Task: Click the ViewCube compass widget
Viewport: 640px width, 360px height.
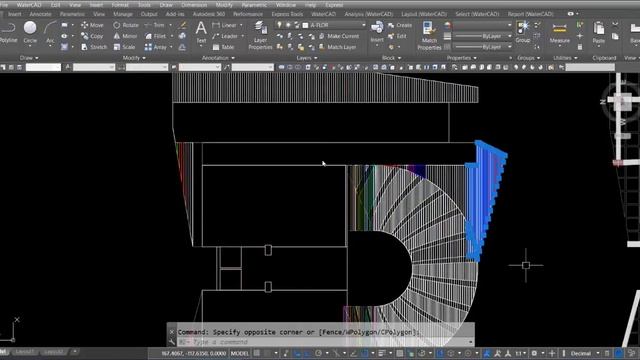Action: pos(621,101)
